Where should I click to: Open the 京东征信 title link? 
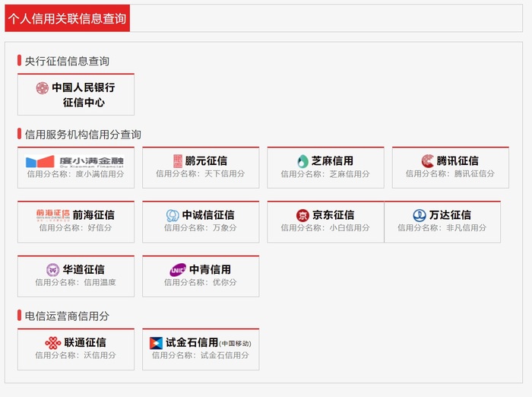pyautogui.click(x=333, y=215)
